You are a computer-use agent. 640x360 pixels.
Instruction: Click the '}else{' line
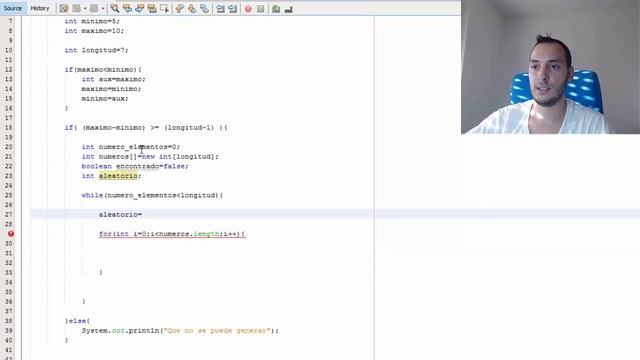(x=77, y=321)
